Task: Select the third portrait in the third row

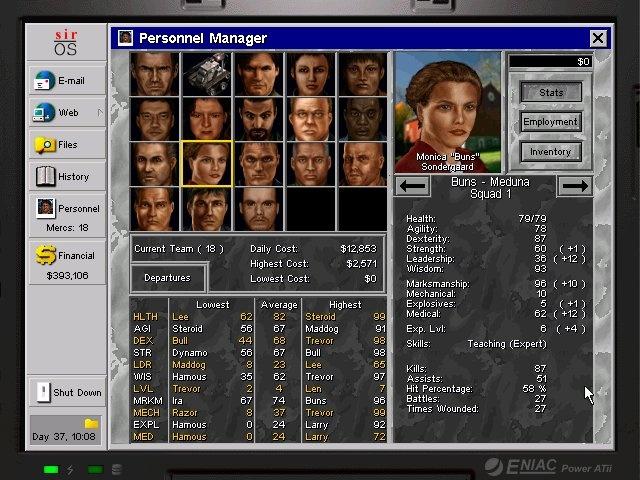Action: click(x=259, y=164)
